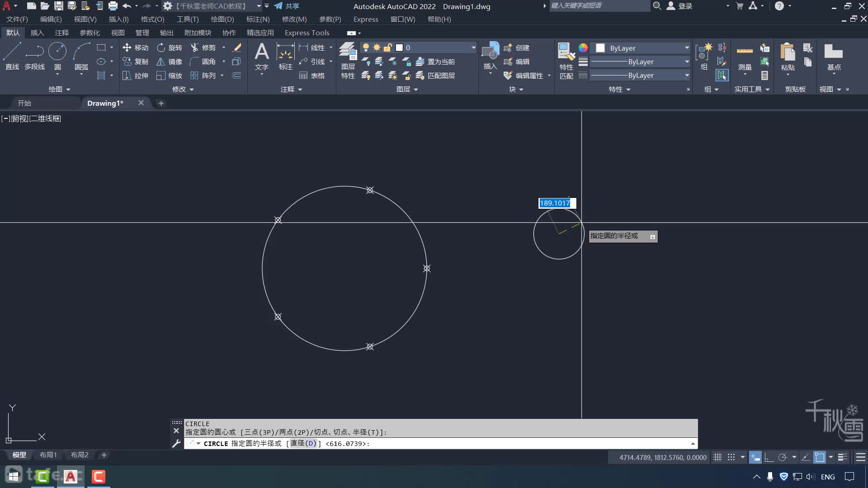The width and height of the screenshot is (868, 488).
Task: Expand the 修改 (Modify) panel
Action: click(x=183, y=89)
